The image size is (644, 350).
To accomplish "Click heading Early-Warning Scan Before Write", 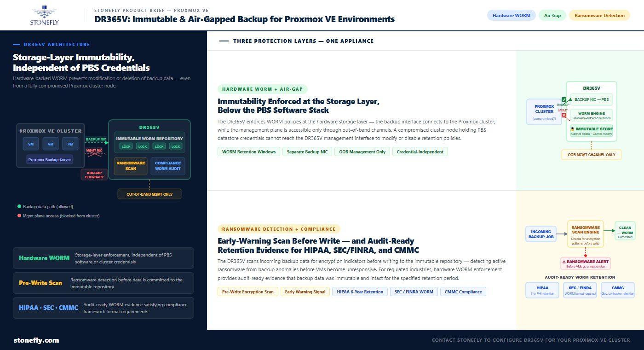I will [318, 245].
